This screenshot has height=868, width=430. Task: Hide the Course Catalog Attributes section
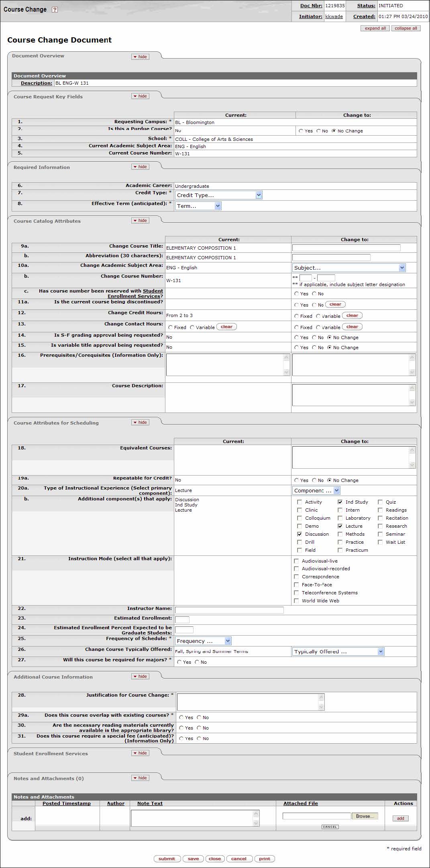(140, 221)
